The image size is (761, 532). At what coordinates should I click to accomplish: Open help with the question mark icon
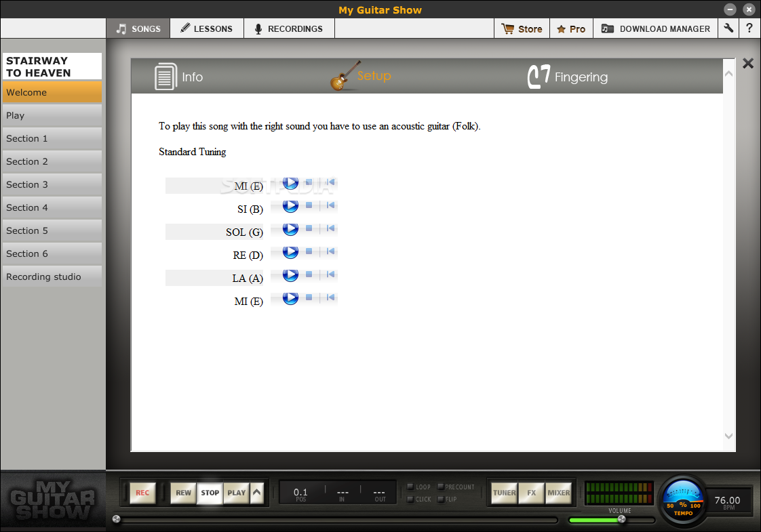[749, 28]
